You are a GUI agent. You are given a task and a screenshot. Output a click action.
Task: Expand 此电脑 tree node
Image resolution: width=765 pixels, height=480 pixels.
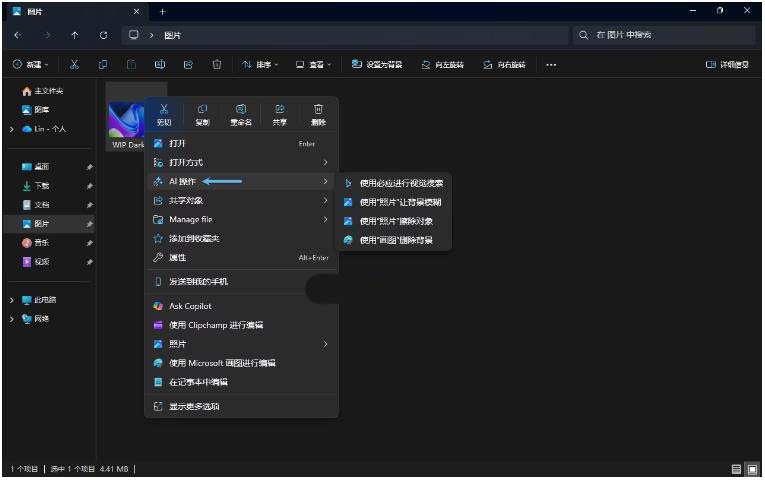pos(12,300)
